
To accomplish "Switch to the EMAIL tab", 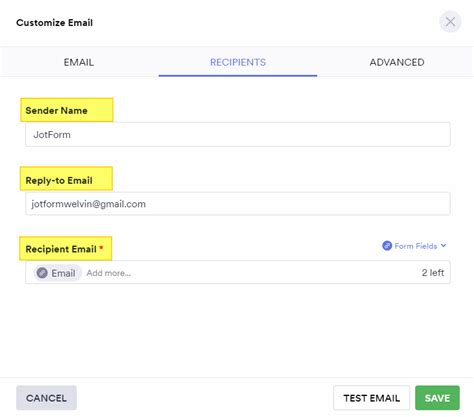I will click(79, 62).
